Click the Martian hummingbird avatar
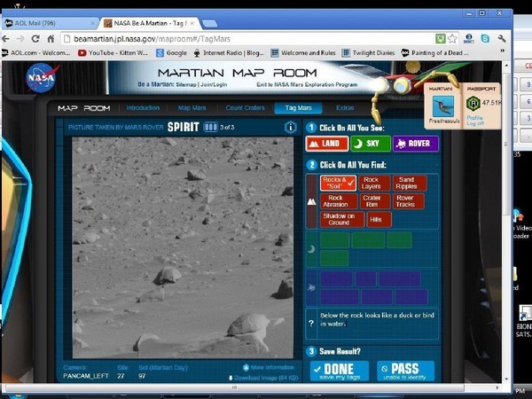This screenshot has height=399, width=532. point(443,106)
